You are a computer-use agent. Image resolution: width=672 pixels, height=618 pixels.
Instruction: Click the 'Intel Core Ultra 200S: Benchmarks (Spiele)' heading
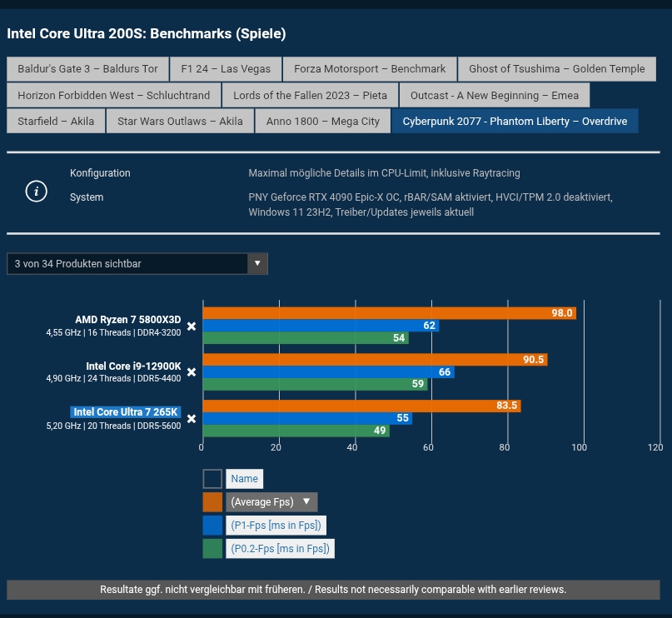coord(147,34)
